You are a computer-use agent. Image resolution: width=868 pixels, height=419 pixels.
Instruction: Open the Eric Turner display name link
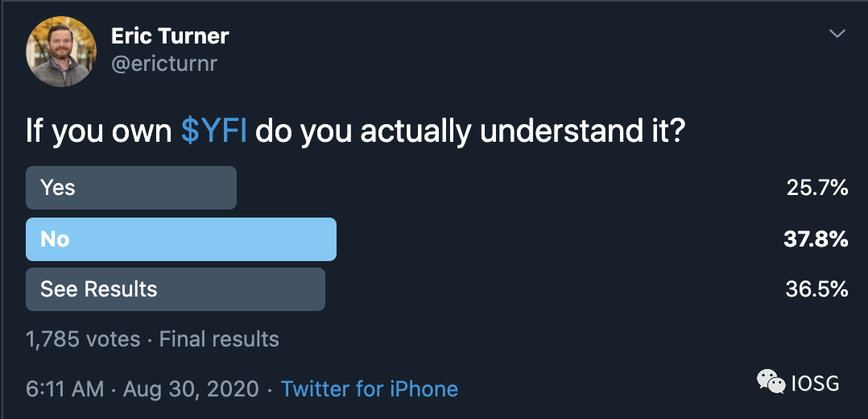pyautogui.click(x=169, y=36)
